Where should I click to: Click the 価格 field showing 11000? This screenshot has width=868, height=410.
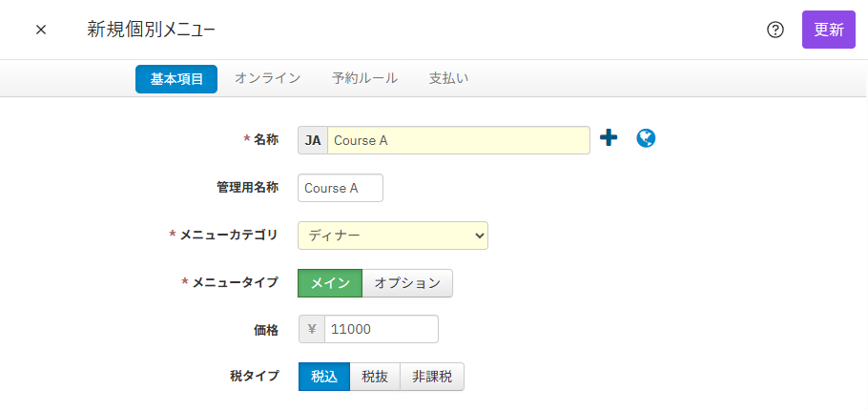click(x=382, y=329)
